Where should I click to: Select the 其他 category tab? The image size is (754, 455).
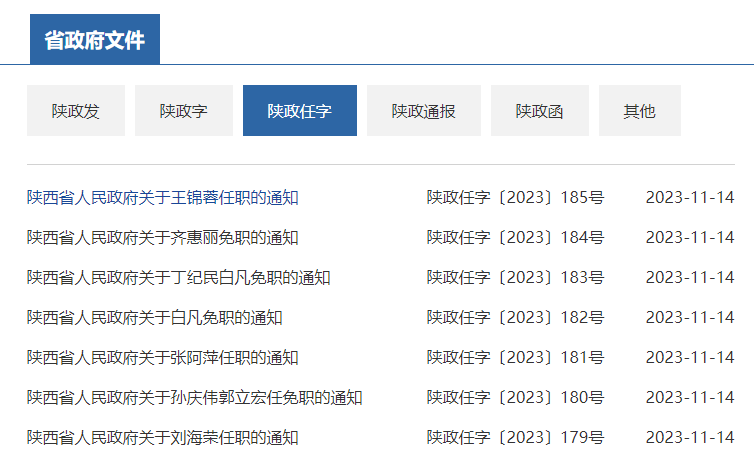click(x=640, y=111)
